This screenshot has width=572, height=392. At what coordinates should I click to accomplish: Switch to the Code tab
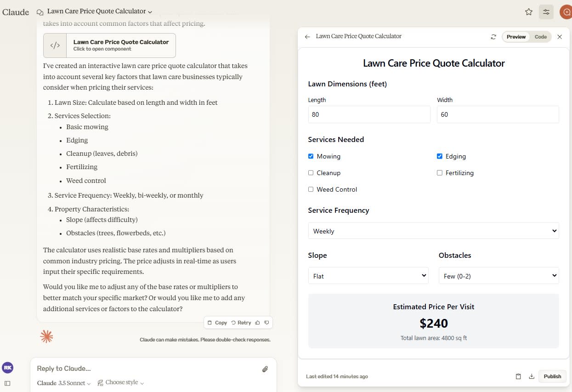(540, 37)
